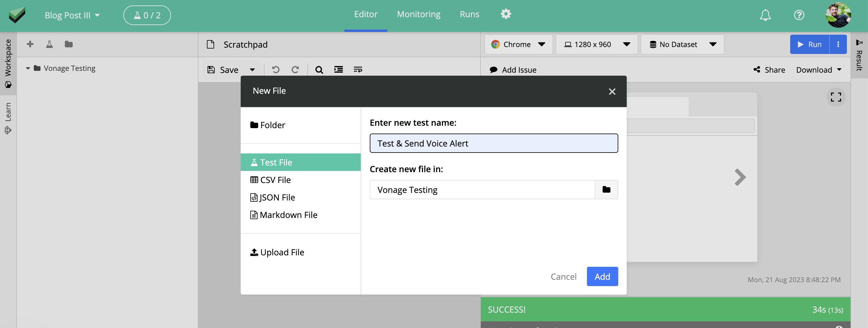The width and height of the screenshot is (868, 328).
Task: Click the run timestamp Mon, 21 Aug 2023
Action: pos(794,280)
